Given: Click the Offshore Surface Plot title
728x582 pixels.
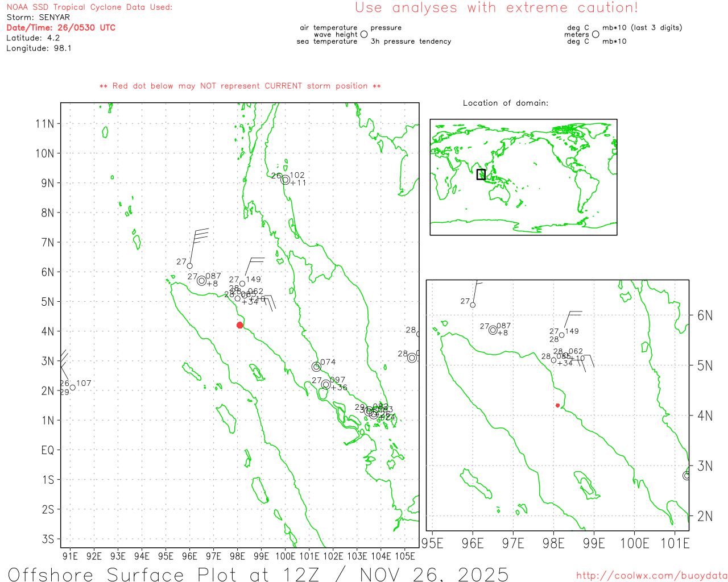Looking at the screenshot, I should point(258,573).
